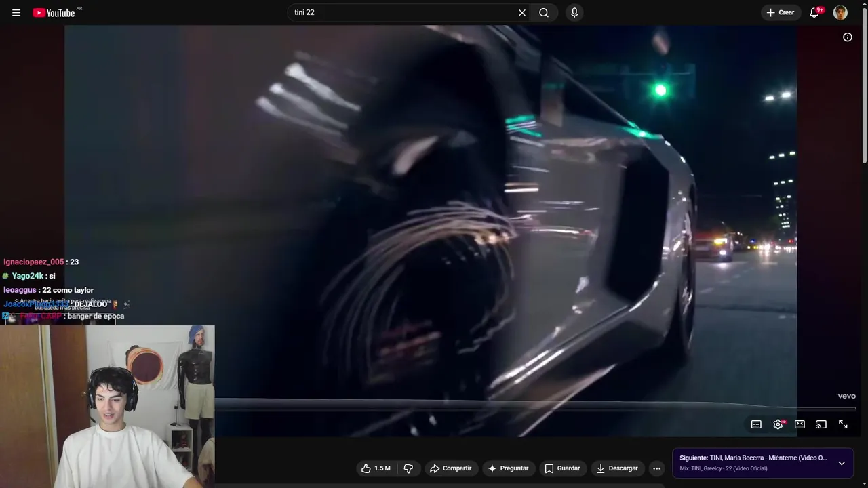This screenshot has width=868, height=488.
Task: Open the Preguntar AI assistant
Action: point(509,468)
